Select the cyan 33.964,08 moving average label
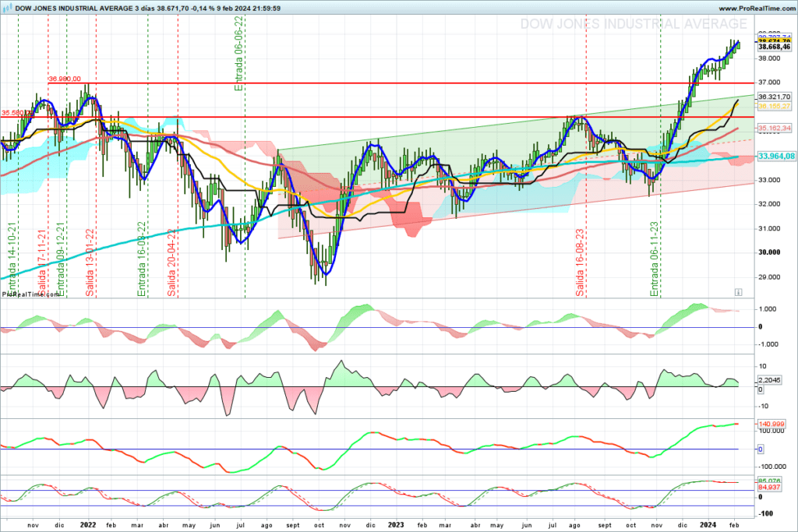Viewport: 798px width, 532px height. click(x=776, y=156)
